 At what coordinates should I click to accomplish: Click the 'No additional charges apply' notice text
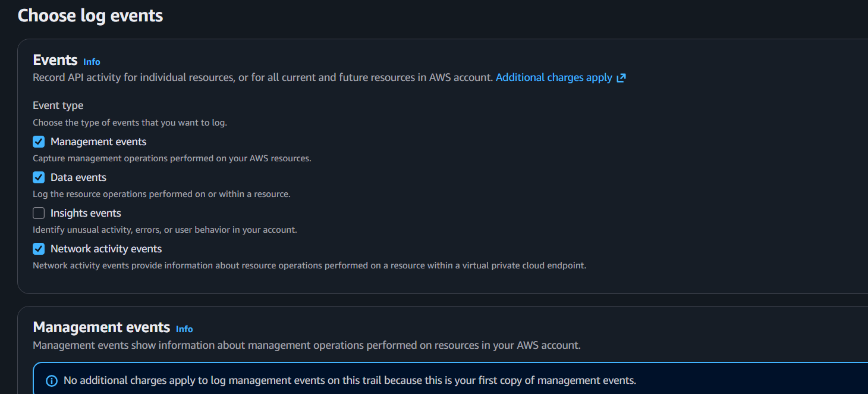(350, 380)
